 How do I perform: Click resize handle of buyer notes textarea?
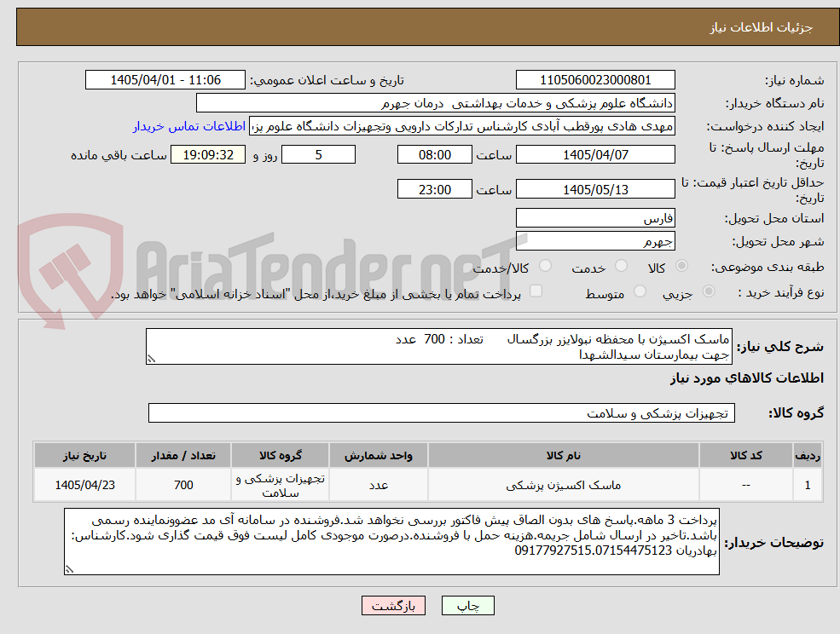pyautogui.click(x=69, y=570)
